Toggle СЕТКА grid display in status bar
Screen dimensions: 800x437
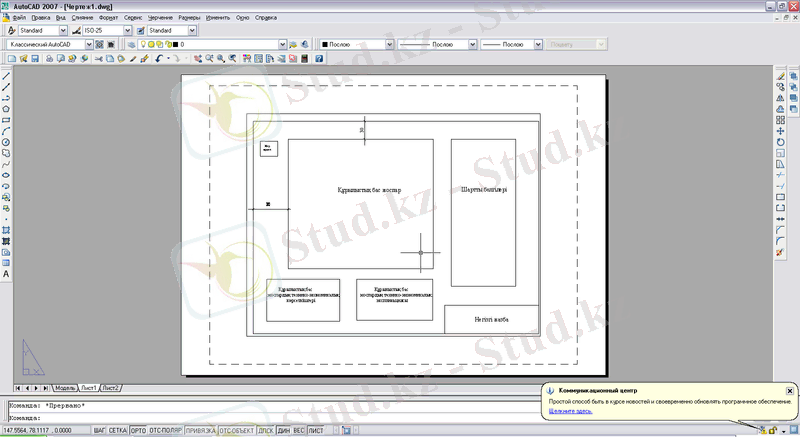(117, 431)
